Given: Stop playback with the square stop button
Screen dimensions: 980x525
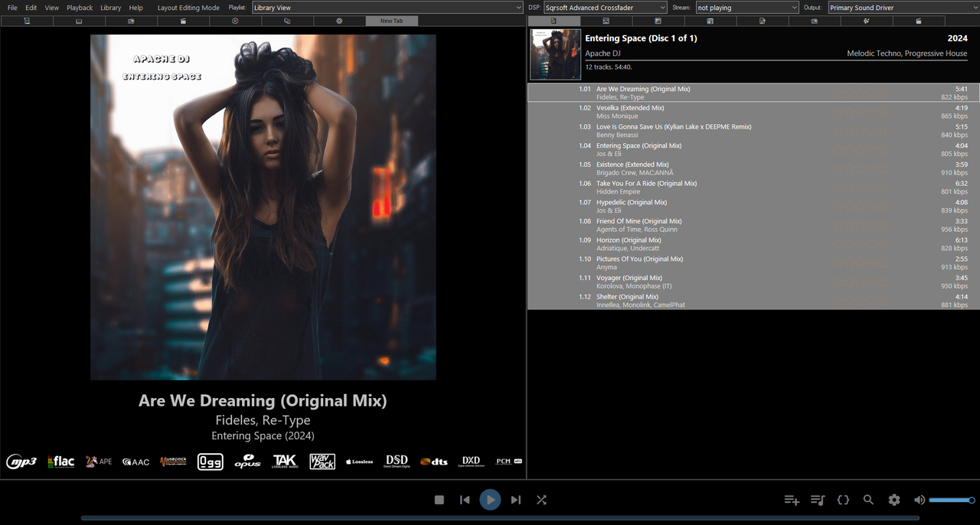Looking at the screenshot, I should tap(439, 500).
